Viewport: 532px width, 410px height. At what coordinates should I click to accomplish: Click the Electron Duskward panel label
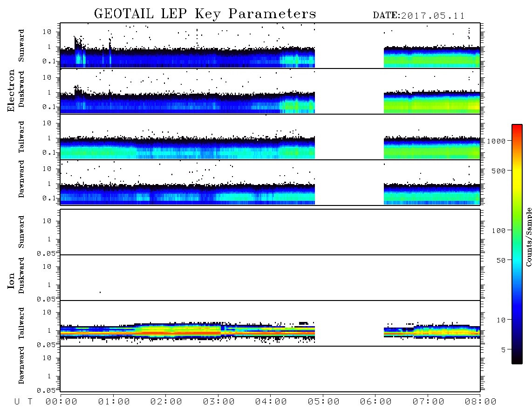click(x=21, y=89)
